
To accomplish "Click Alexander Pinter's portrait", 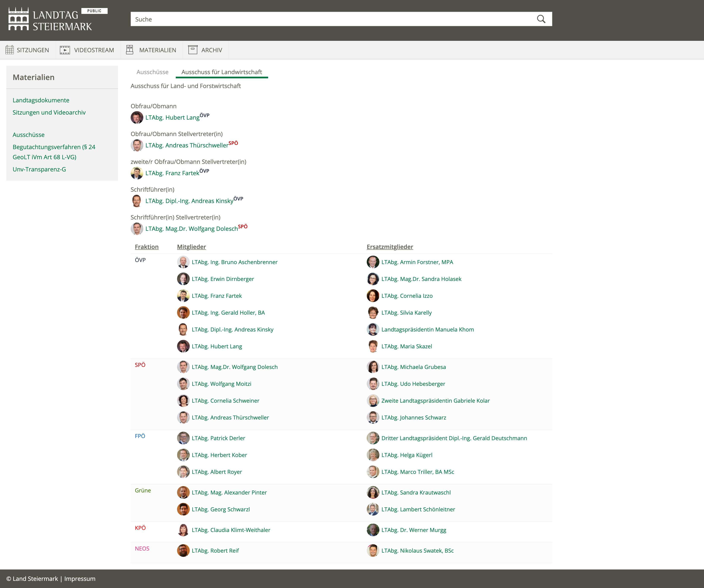I will [183, 493].
